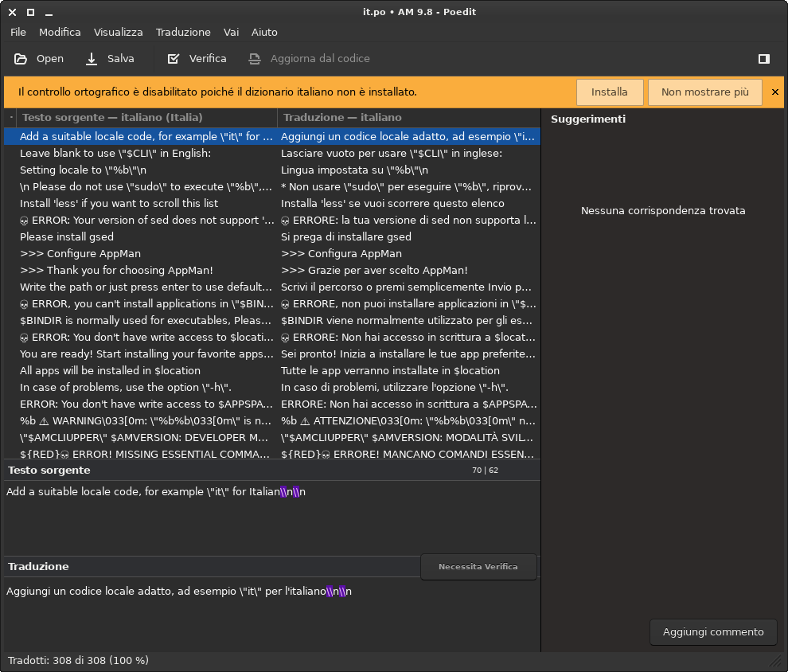Click the Salva download icon
This screenshot has width=788, height=672.
(x=92, y=59)
